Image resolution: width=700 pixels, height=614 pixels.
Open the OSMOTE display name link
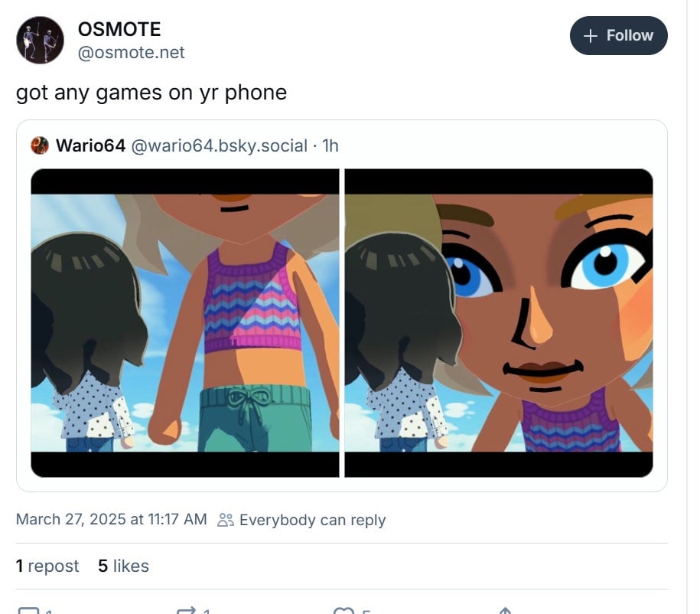(119, 30)
